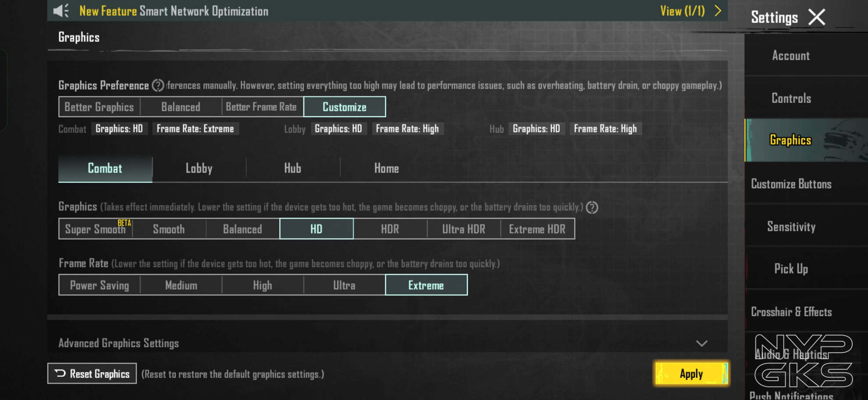Go to Sensitivity settings
This screenshot has height=400, width=868.
pos(791,226)
